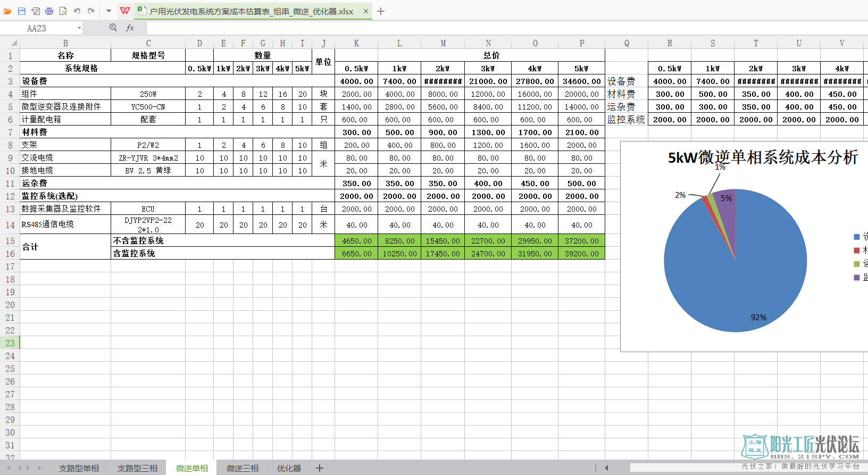Viewport: 868px width, 475px height.
Task: Select row 23 header
Action: pyautogui.click(x=10, y=343)
